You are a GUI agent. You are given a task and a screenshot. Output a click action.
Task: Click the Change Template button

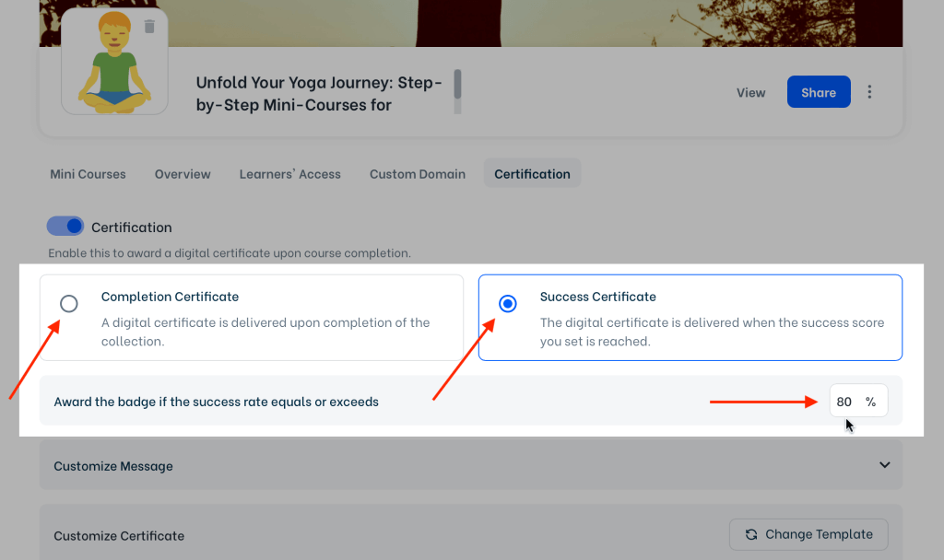coord(808,534)
